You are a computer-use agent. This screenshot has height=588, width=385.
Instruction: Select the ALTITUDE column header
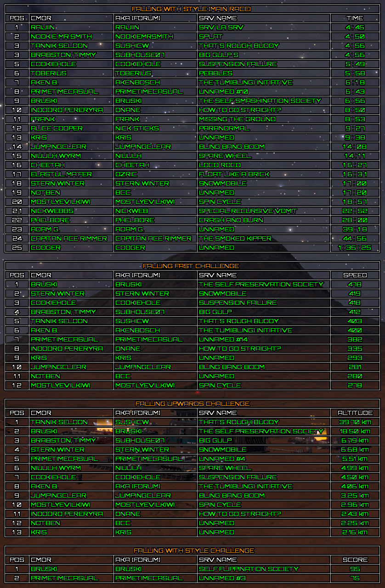[355, 413]
